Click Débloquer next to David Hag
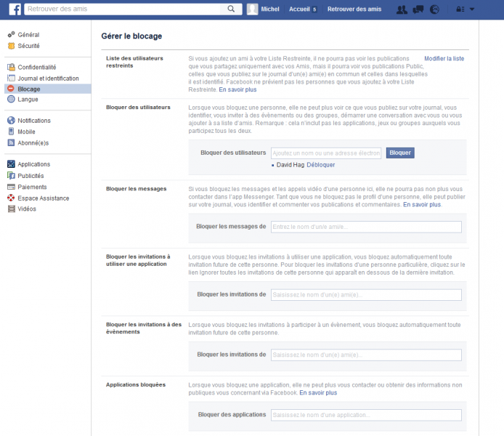 point(320,165)
